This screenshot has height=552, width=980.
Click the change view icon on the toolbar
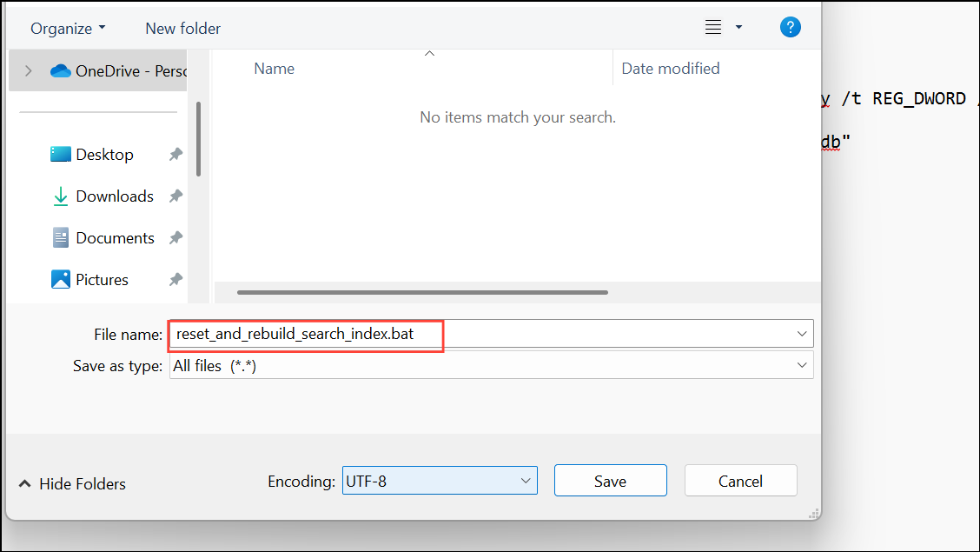tap(712, 27)
